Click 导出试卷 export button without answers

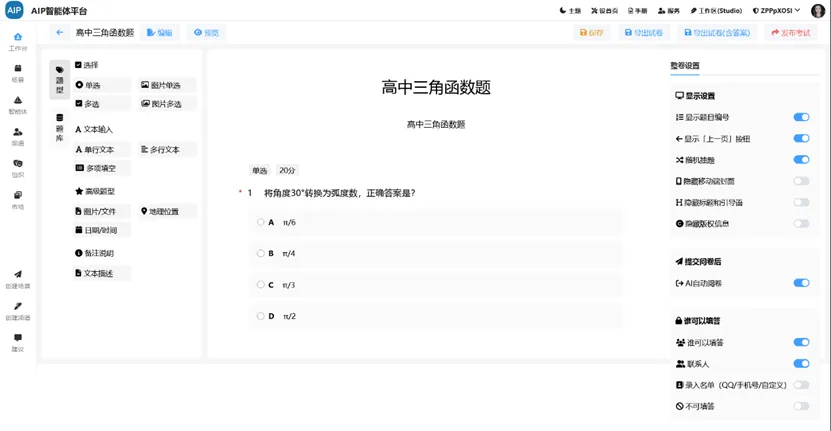(644, 32)
